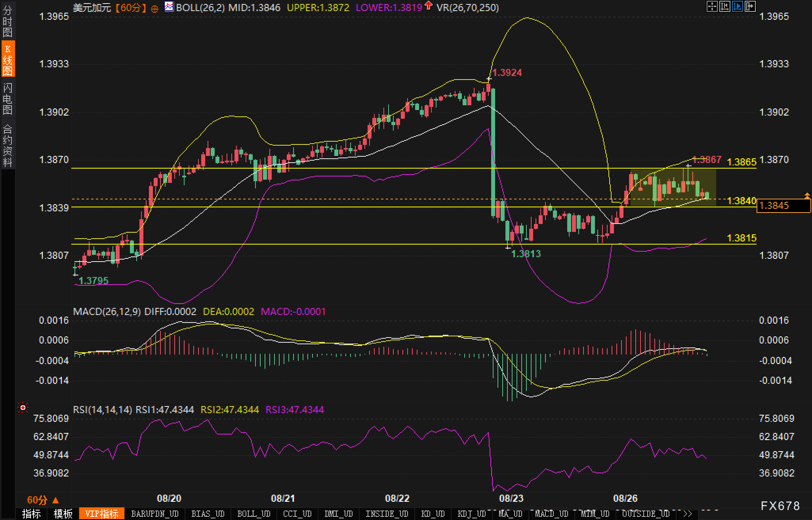Open the 合约资料 side tab

(8, 145)
